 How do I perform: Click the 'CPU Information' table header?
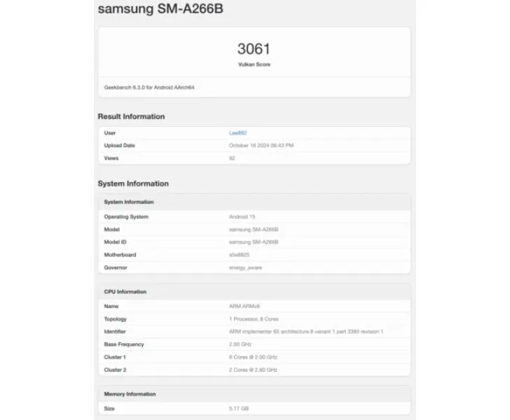coord(254,292)
